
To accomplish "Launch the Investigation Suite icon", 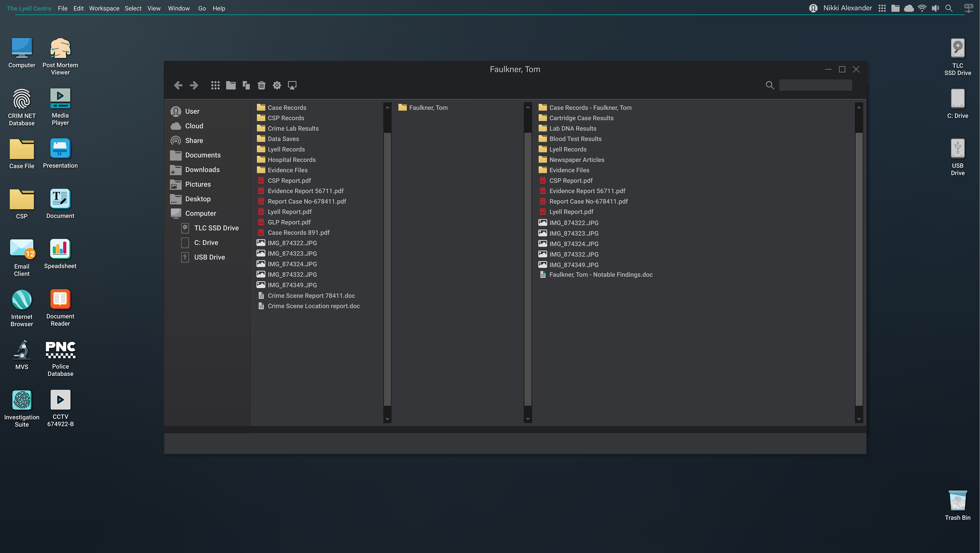I will pyautogui.click(x=22, y=409).
